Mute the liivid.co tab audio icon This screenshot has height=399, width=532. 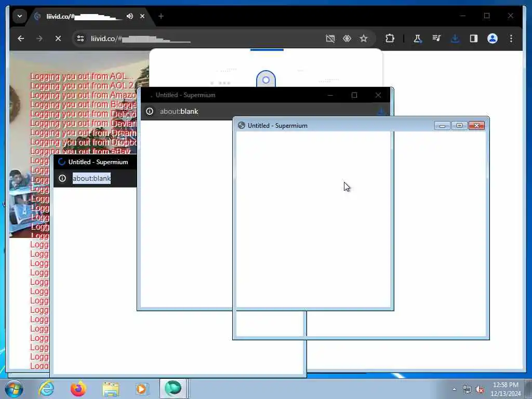pyautogui.click(x=129, y=16)
